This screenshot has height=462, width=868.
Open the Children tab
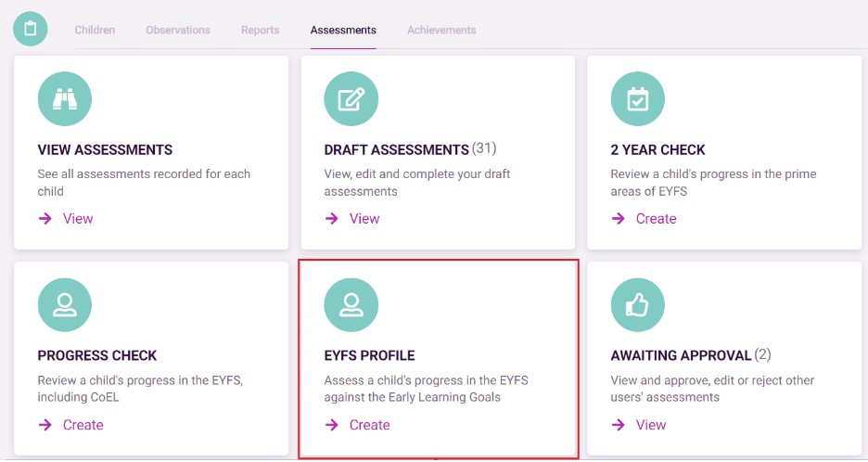(x=95, y=30)
